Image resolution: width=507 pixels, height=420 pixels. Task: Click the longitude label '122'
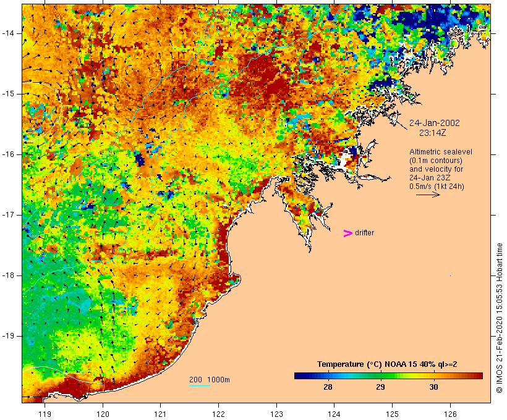(219, 414)
